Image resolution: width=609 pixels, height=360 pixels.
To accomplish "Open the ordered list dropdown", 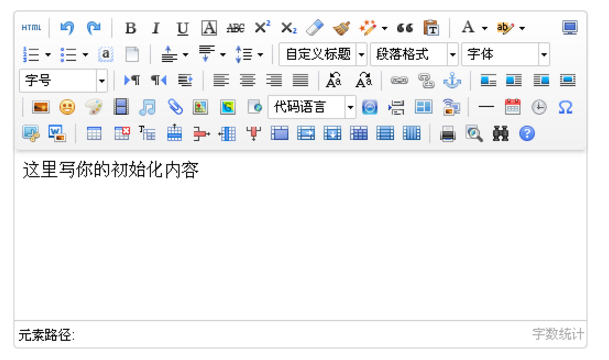I will coord(48,55).
